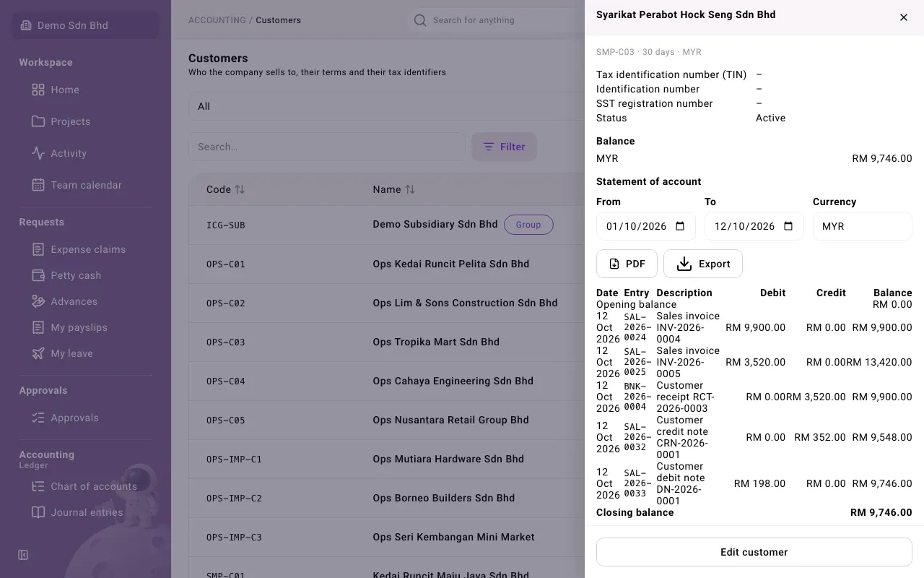The height and width of the screenshot is (578, 924).
Task: Open the To date calendar picker
Action: point(788,226)
